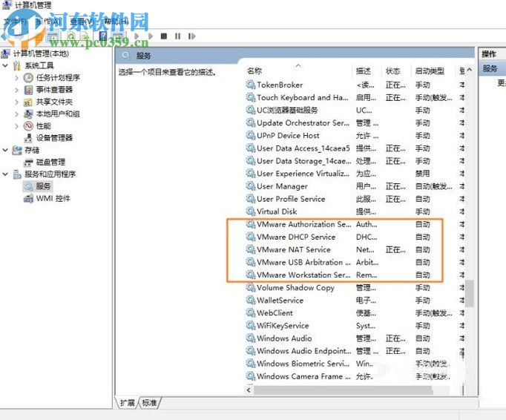Expand the 性能 node

pos(16,126)
